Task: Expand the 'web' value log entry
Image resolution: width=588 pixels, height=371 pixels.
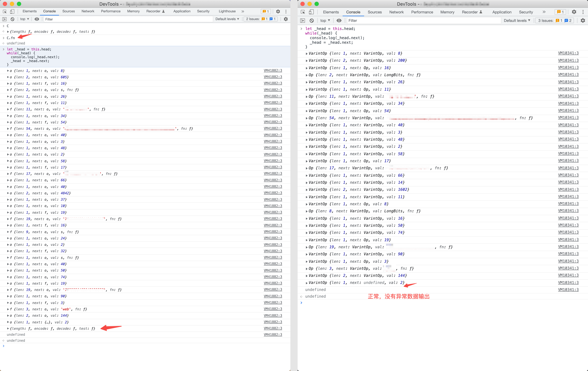Action: (x=8, y=309)
